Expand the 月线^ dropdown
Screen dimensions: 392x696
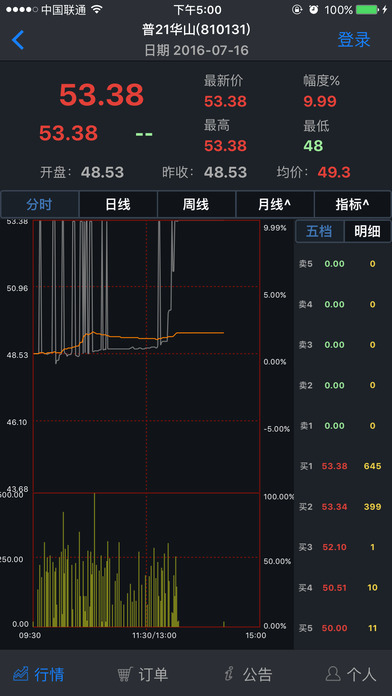274,205
